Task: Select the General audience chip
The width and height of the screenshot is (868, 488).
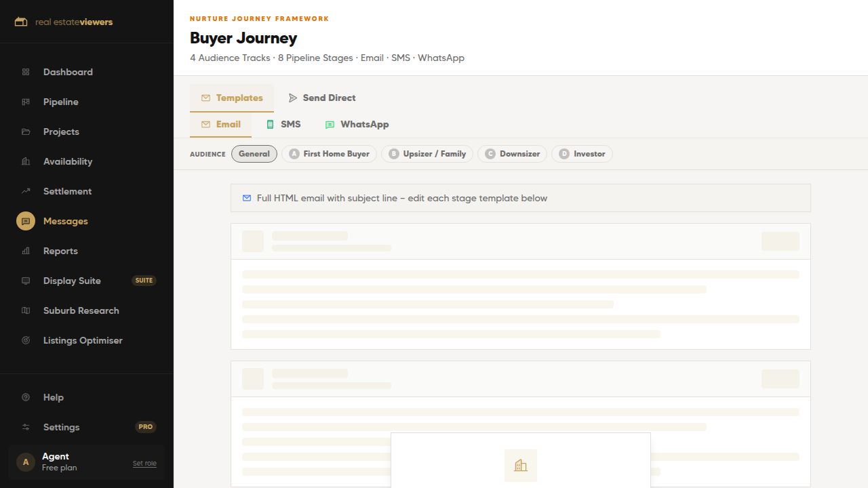Action: pos(254,154)
